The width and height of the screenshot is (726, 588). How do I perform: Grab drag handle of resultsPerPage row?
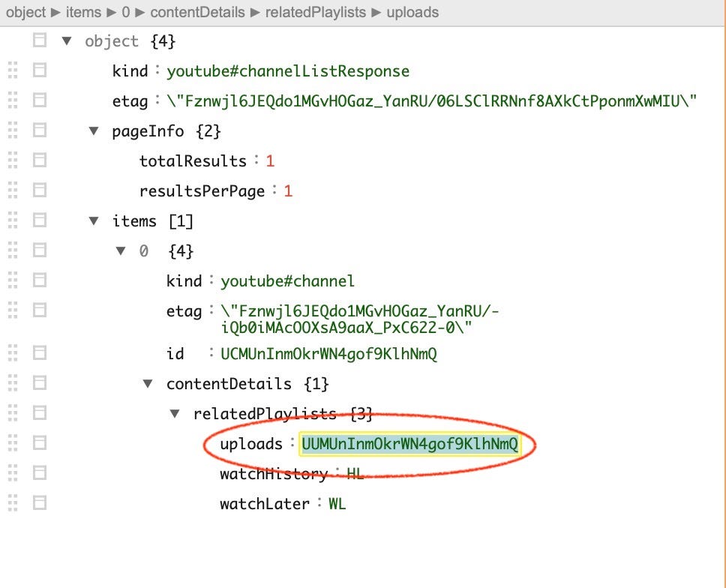pyautogui.click(x=13, y=190)
